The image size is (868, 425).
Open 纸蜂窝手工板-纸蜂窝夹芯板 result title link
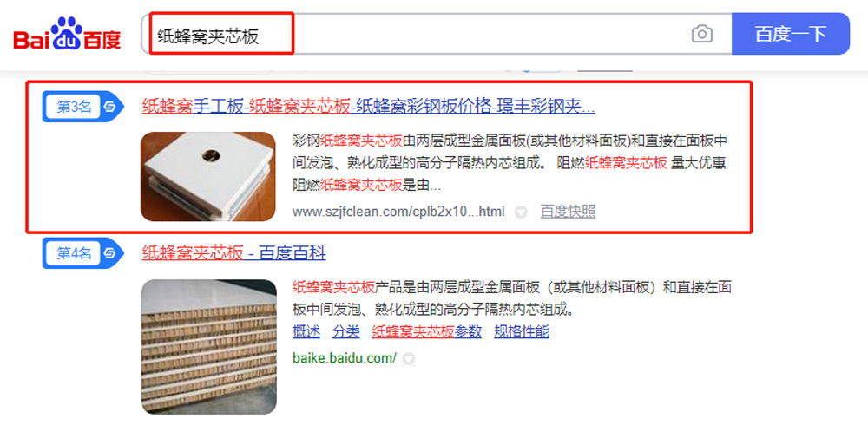point(369,106)
